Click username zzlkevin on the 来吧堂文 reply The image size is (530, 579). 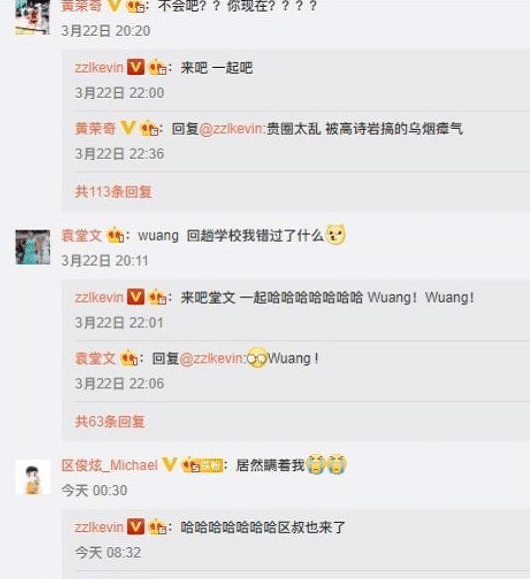pos(99,298)
